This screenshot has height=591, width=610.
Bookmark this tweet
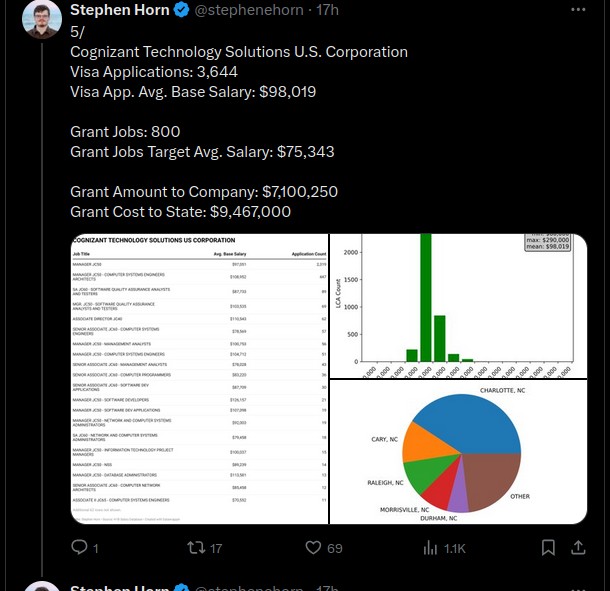[548, 547]
